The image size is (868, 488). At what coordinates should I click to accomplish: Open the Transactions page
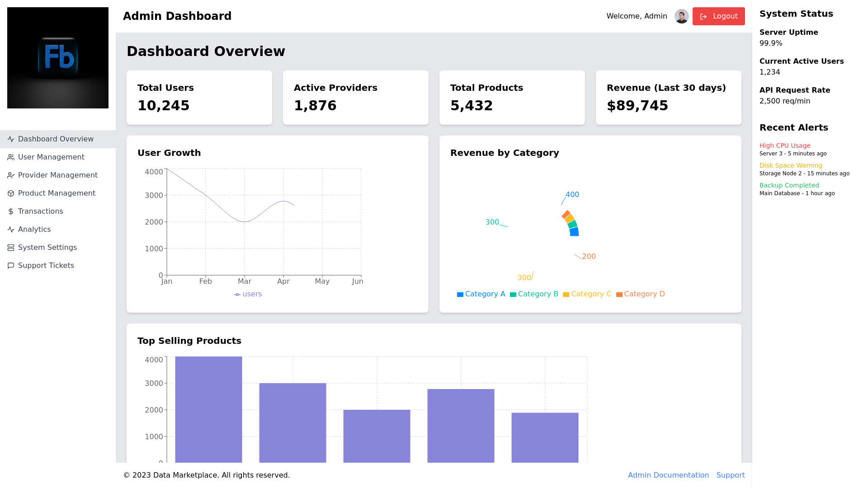click(58, 211)
